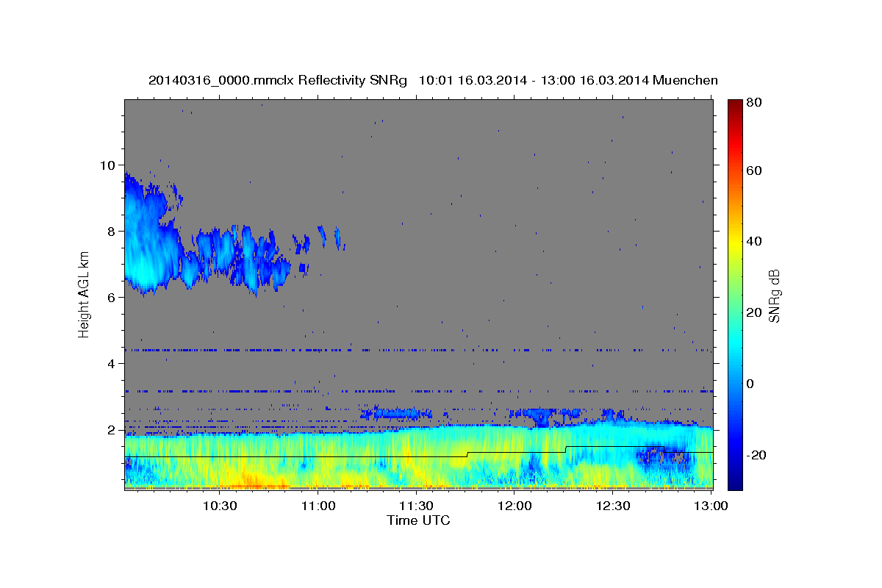Click the 10:30 time tick label
Screen dimensions: 882x588
point(220,506)
